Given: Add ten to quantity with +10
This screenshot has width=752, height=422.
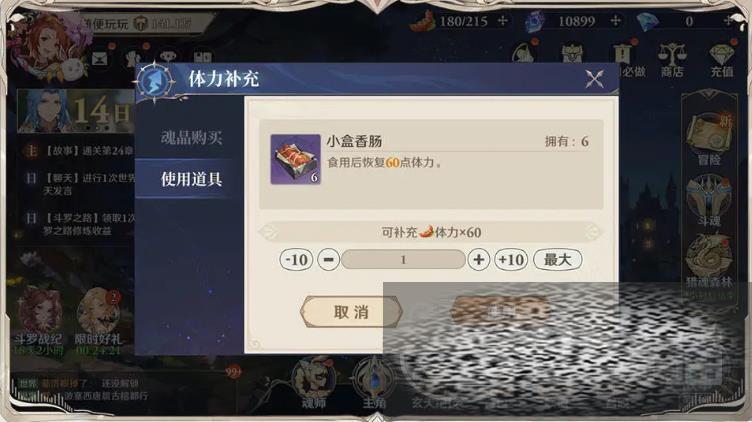Looking at the screenshot, I should (x=511, y=260).
